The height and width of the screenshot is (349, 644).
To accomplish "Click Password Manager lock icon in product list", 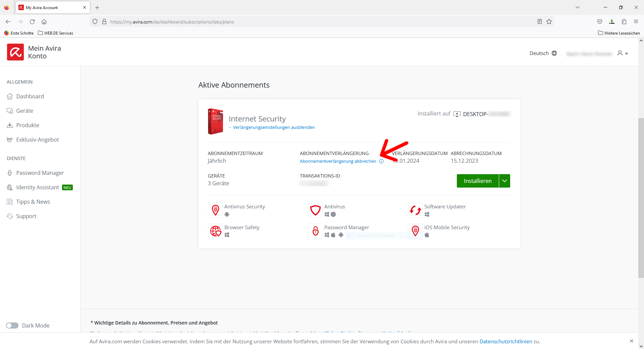I will coord(315,231).
